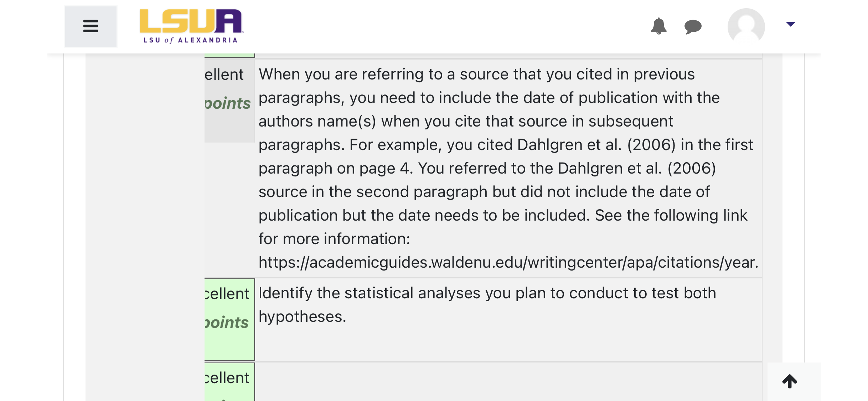The height and width of the screenshot is (401, 868).
Task: Open the hamburger navigation menu
Action: coord(91,26)
